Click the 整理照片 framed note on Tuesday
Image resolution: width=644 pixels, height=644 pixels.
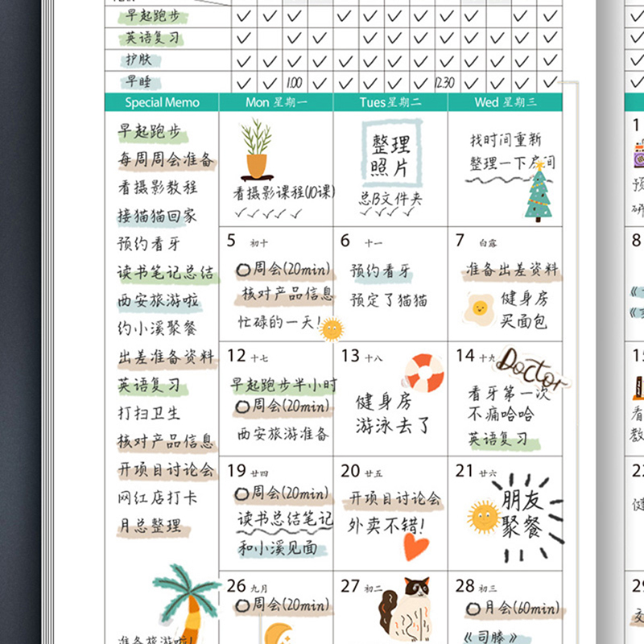(x=390, y=155)
